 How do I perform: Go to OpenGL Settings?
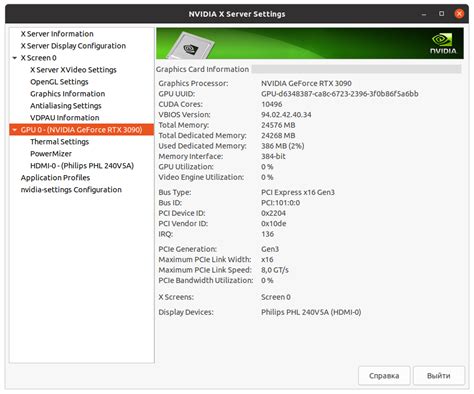pyautogui.click(x=59, y=82)
